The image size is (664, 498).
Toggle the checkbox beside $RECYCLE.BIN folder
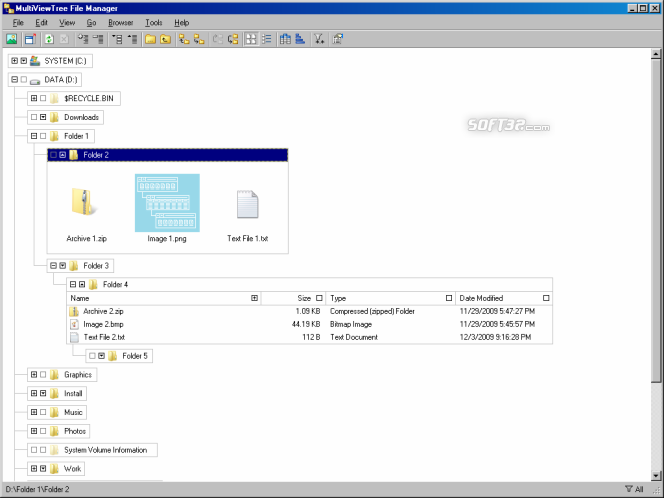pyautogui.click(x=43, y=98)
